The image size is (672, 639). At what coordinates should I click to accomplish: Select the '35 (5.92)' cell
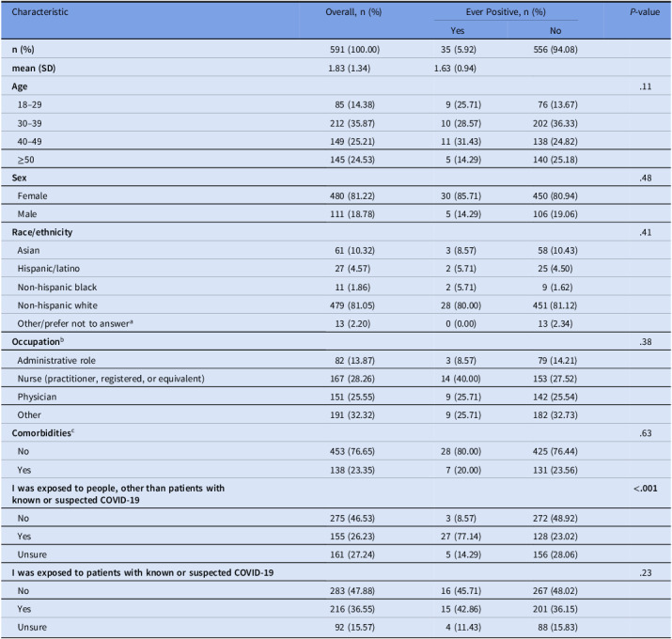(x=458, y=50)
